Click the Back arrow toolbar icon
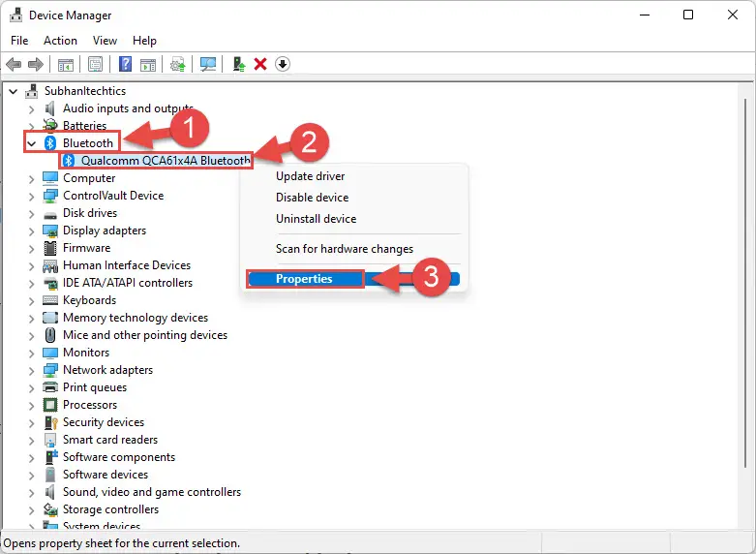 click(x=14, y=64)
